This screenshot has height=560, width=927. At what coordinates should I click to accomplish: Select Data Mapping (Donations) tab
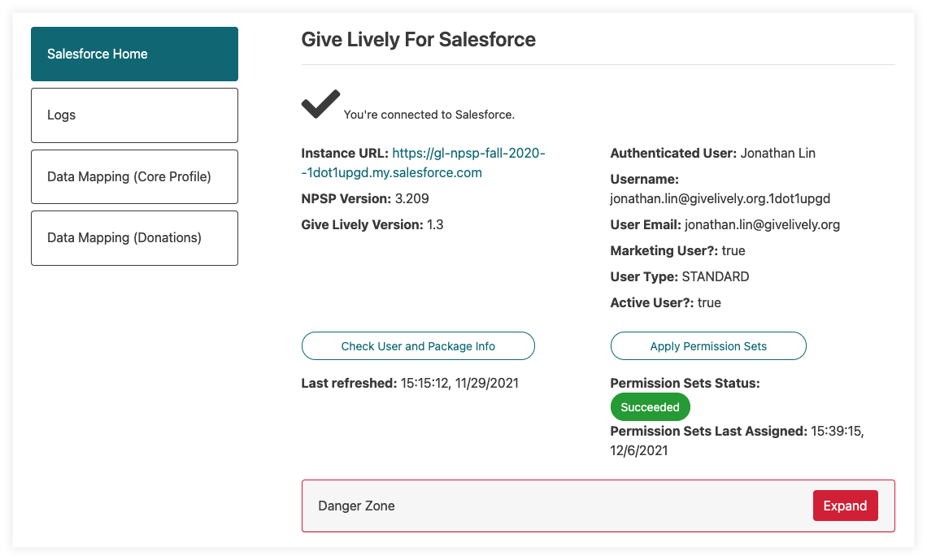click(134, 238)
